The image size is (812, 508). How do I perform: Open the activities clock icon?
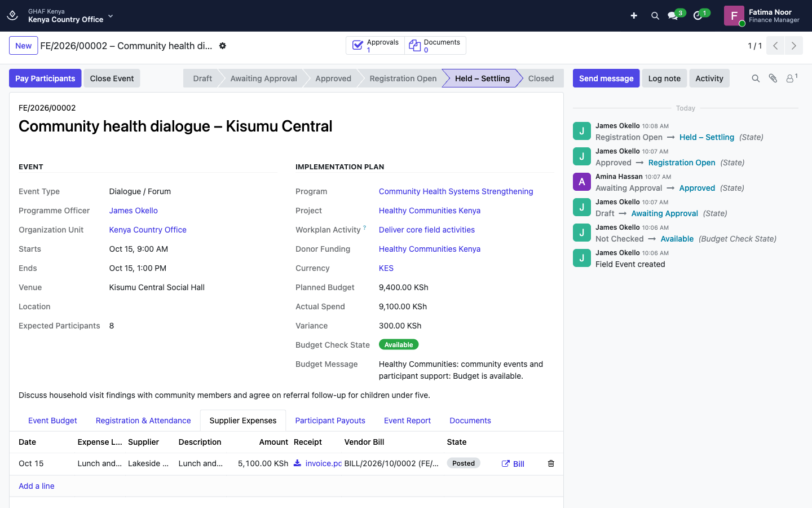click(x=698, y=16)
